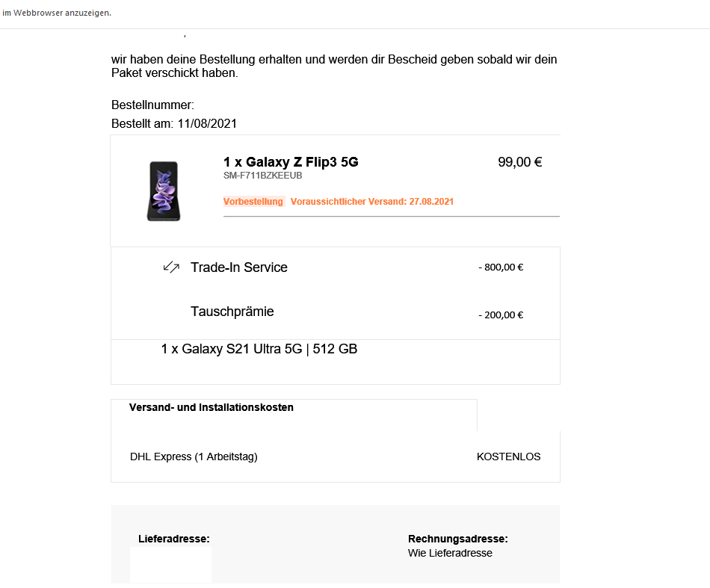The width and height of the screenshot is (710, 588).
Task: Click the DHL Express shipping option
Action: 194,457
